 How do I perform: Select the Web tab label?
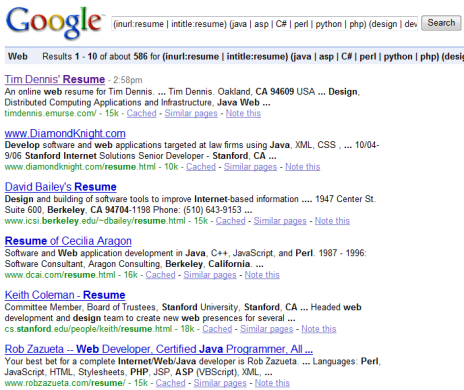tap(18, 56)
